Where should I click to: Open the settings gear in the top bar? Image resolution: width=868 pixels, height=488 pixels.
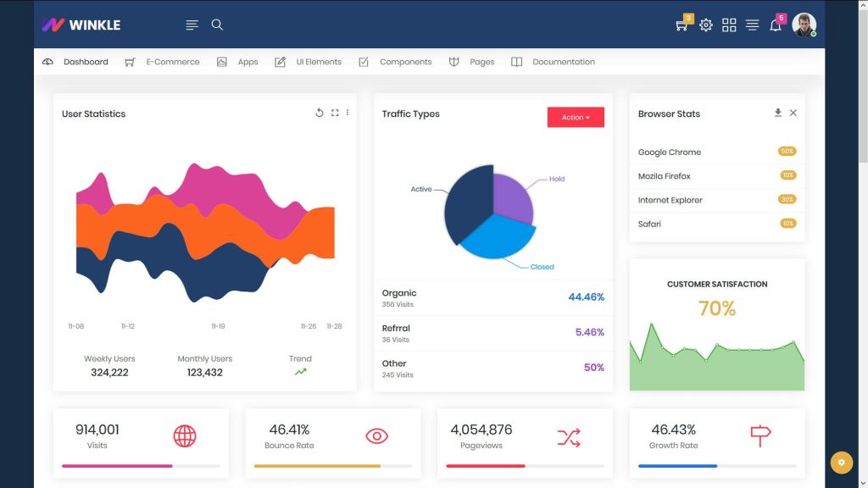[706, 25]
